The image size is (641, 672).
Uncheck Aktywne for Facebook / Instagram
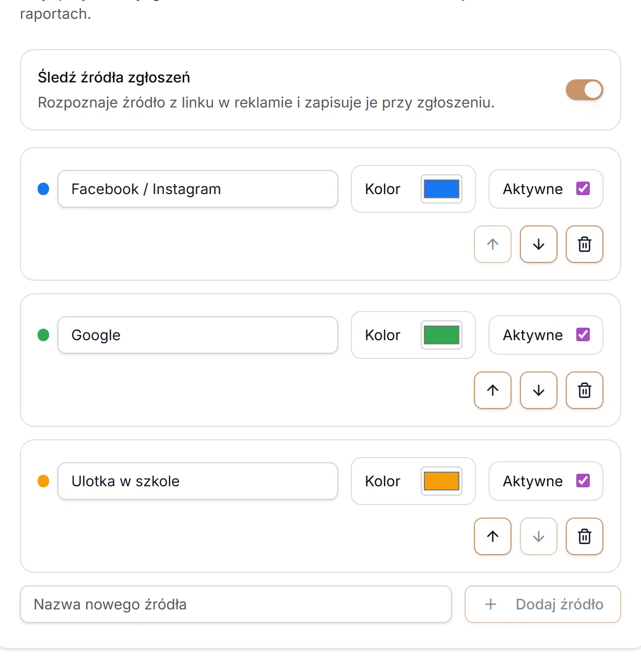583,188
